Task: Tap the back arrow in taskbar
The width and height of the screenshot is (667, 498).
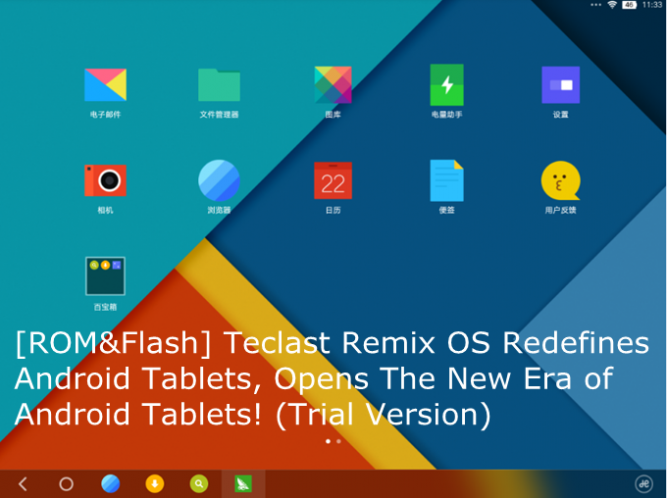Action: click(23, 484)
